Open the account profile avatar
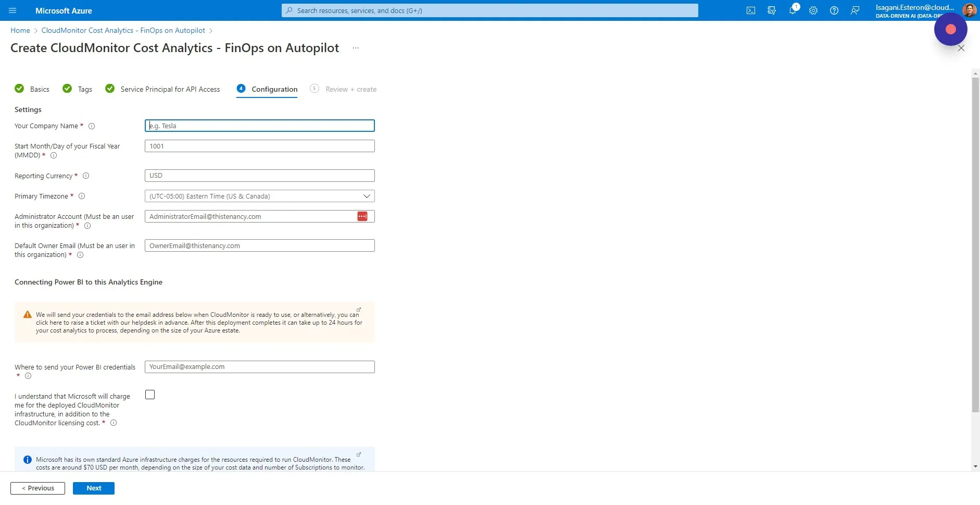The width and height of the screenshot is (980, 505). point(969,10)
